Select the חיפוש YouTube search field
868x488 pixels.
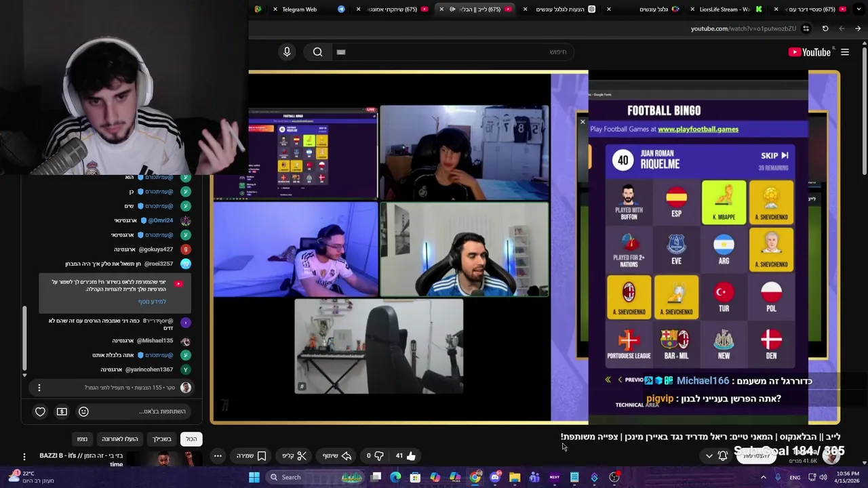coord(453,52)
